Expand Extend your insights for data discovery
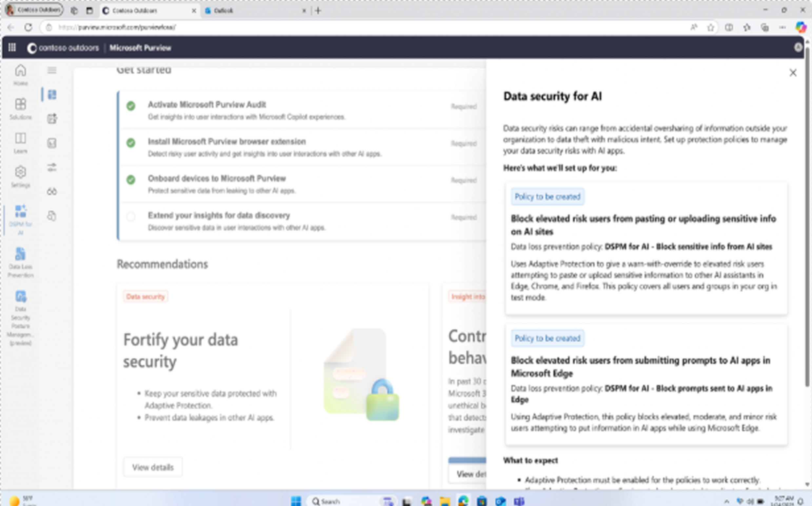Viewport: 812px width, 506px height. click(219, 215)
